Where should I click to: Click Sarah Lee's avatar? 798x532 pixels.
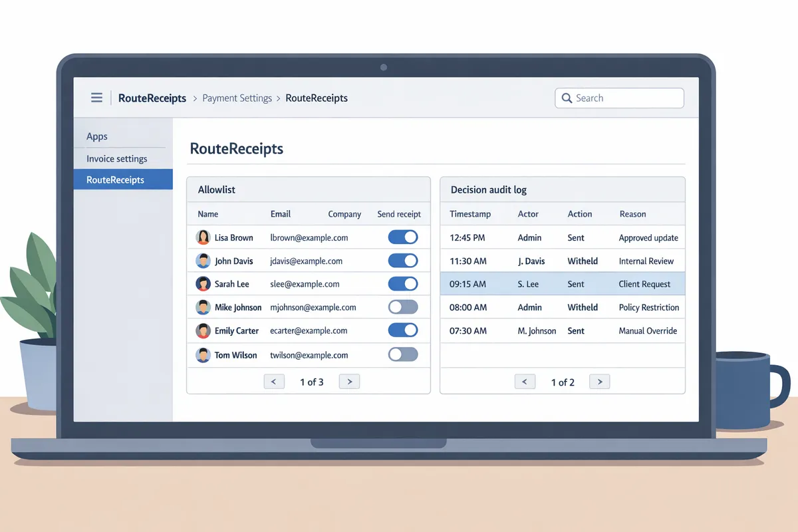[203, 284]
